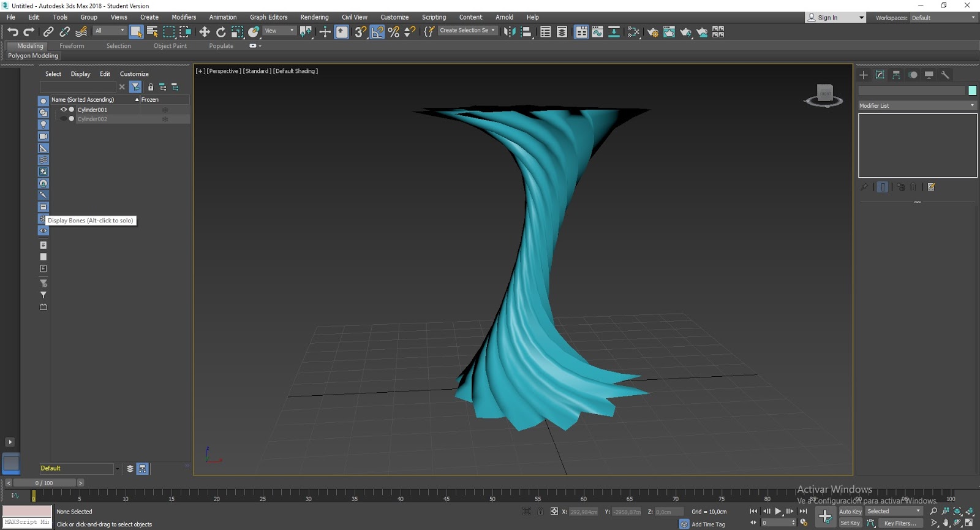The height and width of the screenshot is (530, 980).
Task: Toggle the Angle Snap button
Action: tap(377, 32)
